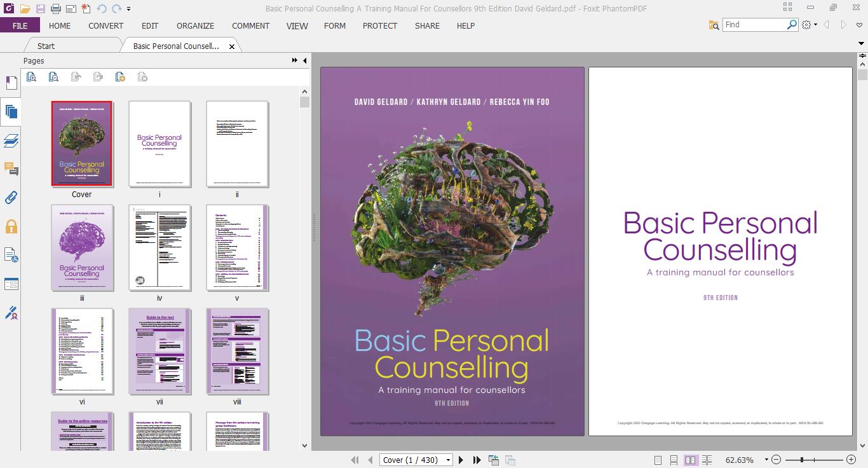868x468 pixels.
Task: Open the VIEW ribbon tab
Action: [x=297, y=25]
